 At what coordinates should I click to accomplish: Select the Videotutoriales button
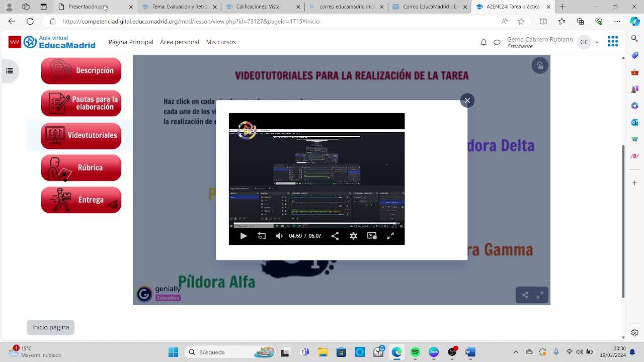(x=81, y=135)
